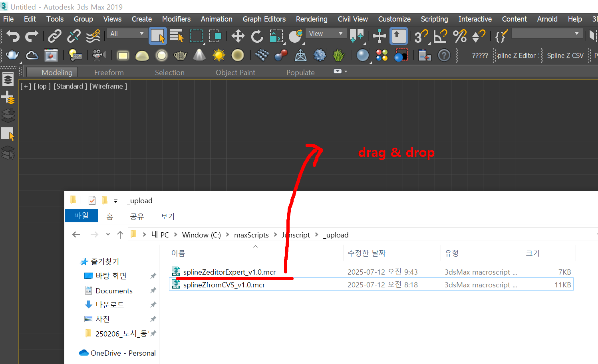This screenshot has height=364, width=598.
Task: Pick the Rectangular Selection Region icon
Action: (196, 36)
